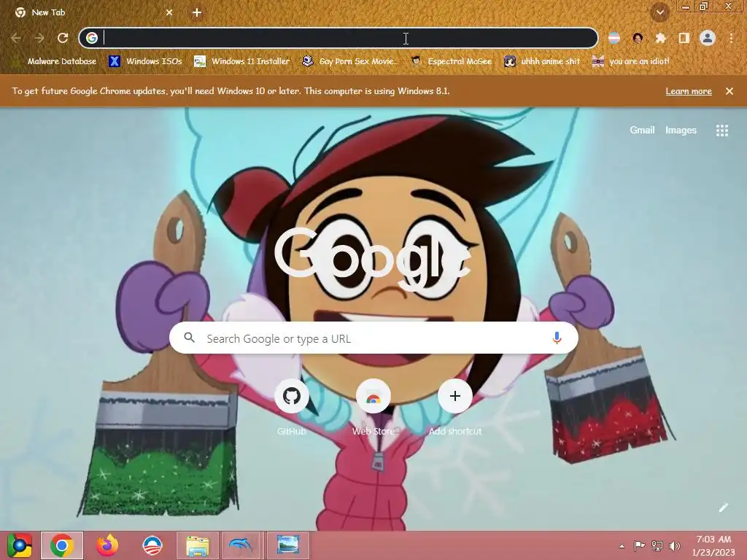Reload the page with the refresh icon

pyautogui.click(x=63, y=38)
